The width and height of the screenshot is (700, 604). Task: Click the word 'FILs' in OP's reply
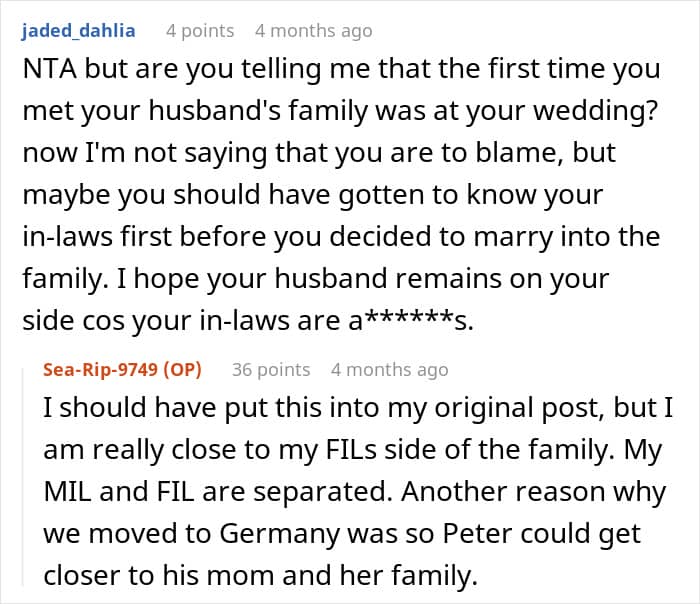click(x=351, y=449)
